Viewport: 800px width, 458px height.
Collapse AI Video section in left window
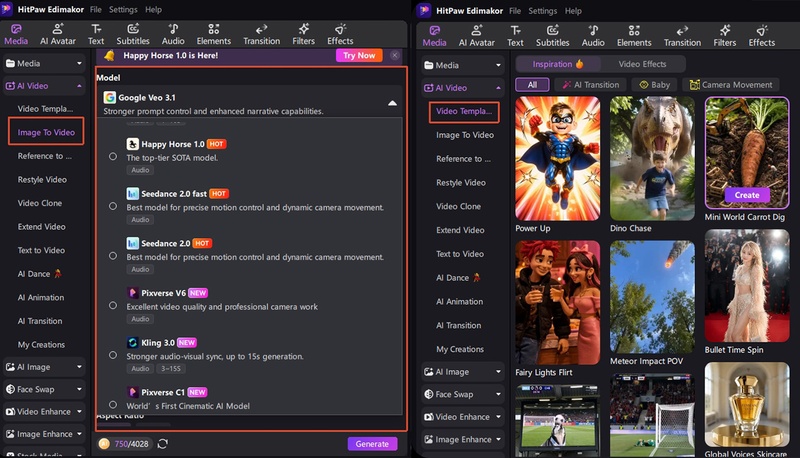coord(79,86)
